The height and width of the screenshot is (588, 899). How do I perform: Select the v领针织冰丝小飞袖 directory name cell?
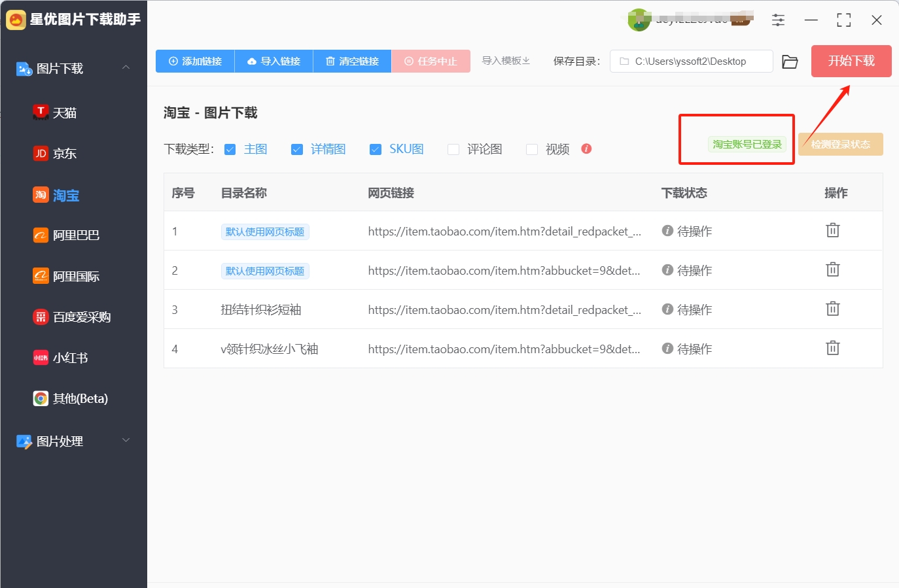tap(270, 349)
